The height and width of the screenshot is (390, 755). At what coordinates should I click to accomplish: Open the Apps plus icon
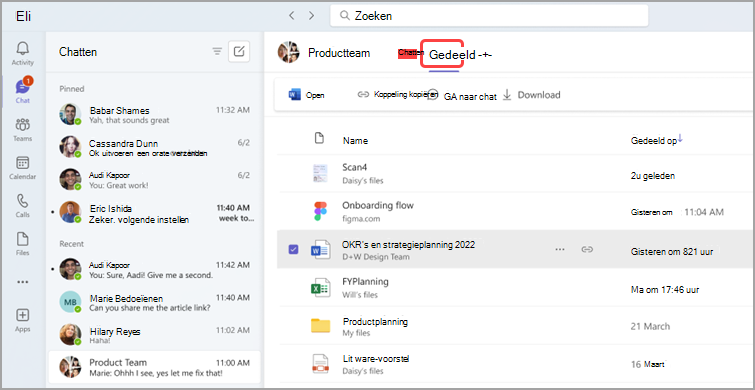23,321
